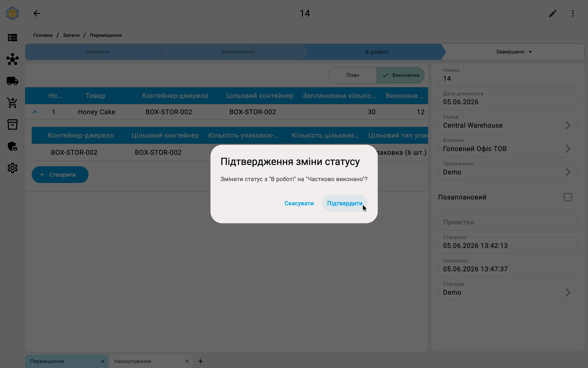Viewport: 588px width, 368px height.
Task: Click the Номер field showing 14
Action: [508, 78]
